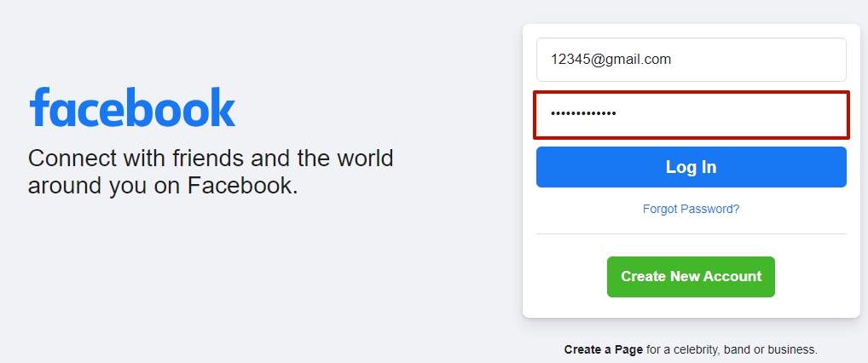The height and width of the screenshot is (363, 868).
Task: Click the divider line below Forgot Password?
Action: tap(691, 233)
